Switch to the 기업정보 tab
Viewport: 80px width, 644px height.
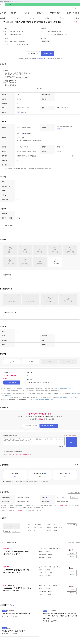coord(77,18)
